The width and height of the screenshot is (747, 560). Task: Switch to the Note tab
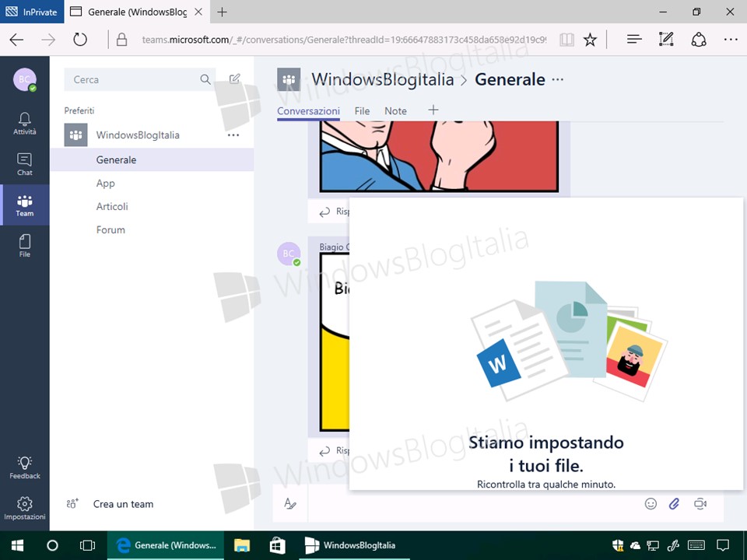point(395,111)
